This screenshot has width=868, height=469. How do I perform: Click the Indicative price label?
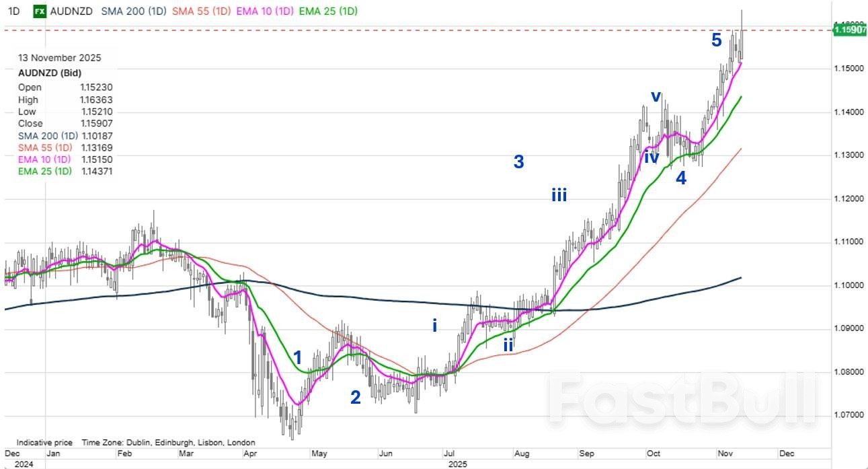tap(44, 442)
